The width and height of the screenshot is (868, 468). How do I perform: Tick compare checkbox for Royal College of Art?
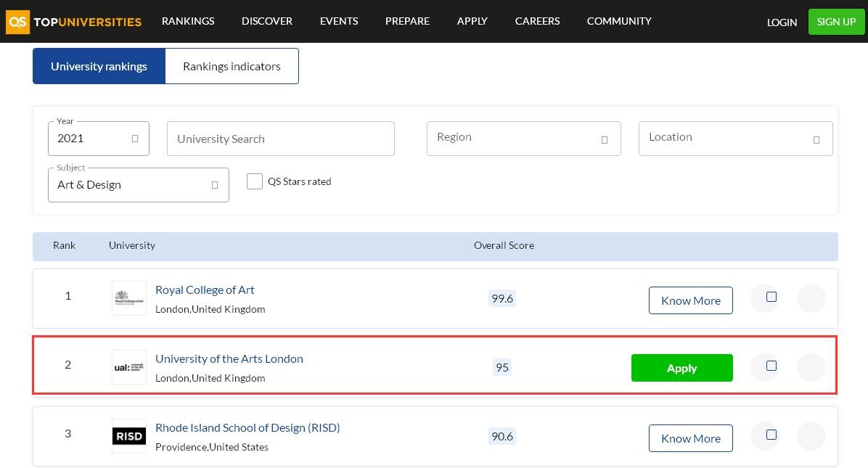771,297
